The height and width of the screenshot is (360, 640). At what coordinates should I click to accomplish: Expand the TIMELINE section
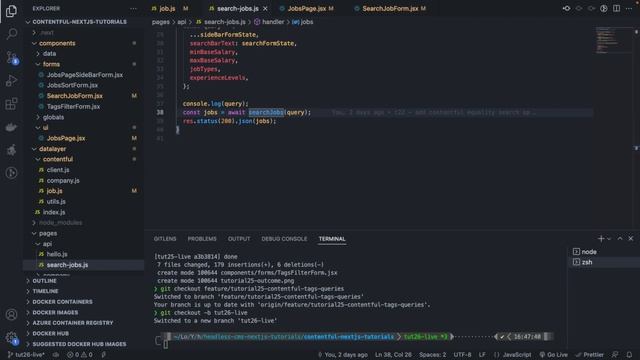pos(45,291)
